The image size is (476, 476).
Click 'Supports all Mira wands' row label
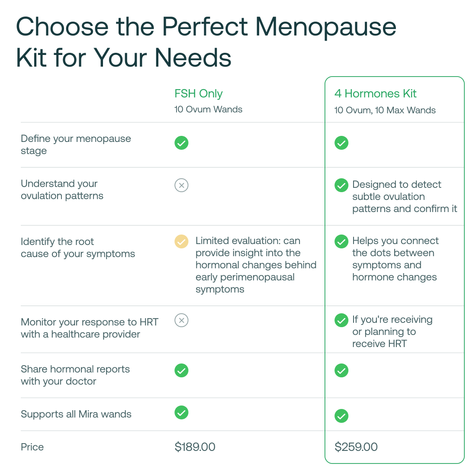76,414
